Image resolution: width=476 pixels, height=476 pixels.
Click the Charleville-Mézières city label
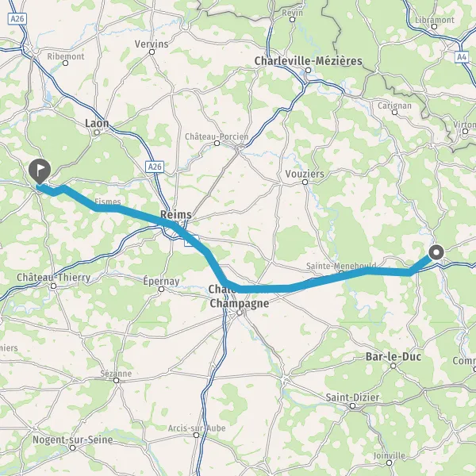click(308, 61)
